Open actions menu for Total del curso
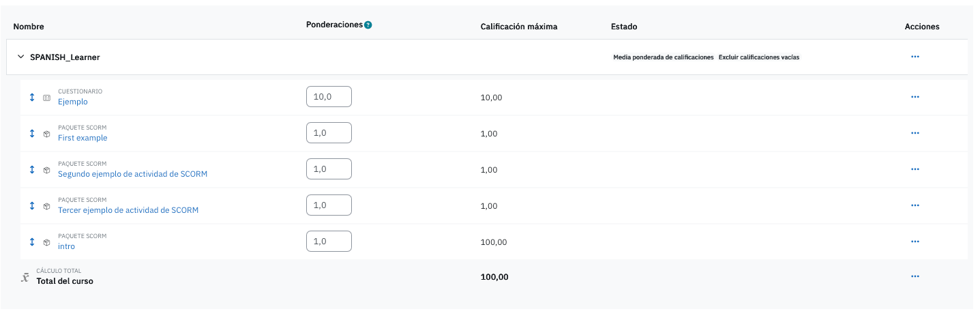980x320 pixels. coord(915,277)
